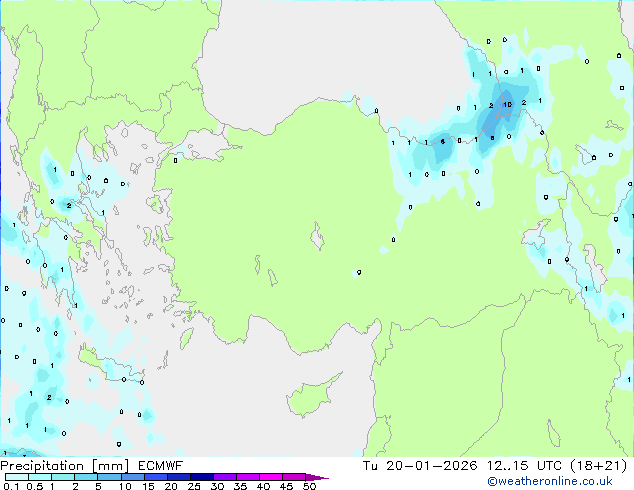
Task: Click the "Precipitation [mm]" title text
Action: pyautogui.click(x=65, y=466)
